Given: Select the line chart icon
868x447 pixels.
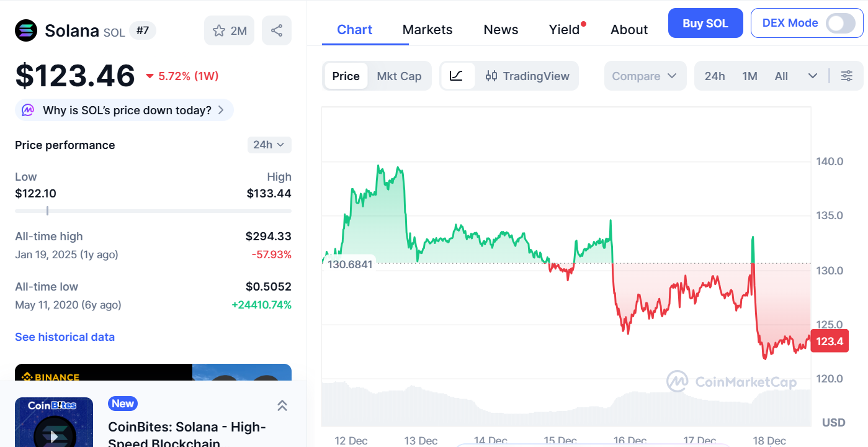Looking at the screenshot, I should tap(457, 76).
